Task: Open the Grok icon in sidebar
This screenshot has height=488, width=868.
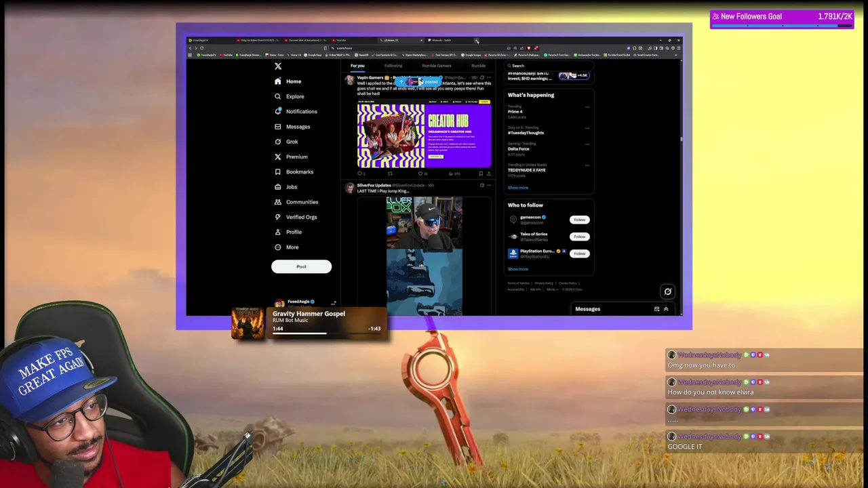Action: 278,142
